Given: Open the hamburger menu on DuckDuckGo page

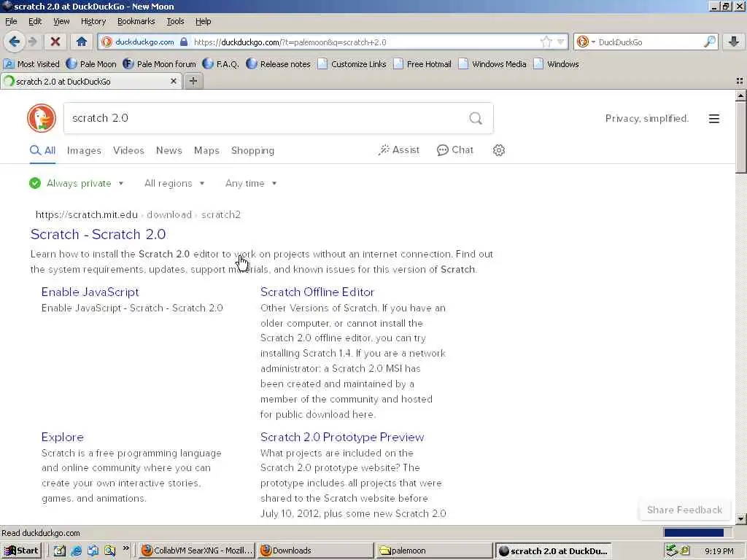Looking at the screenshot, I should (x=713, y=119).
